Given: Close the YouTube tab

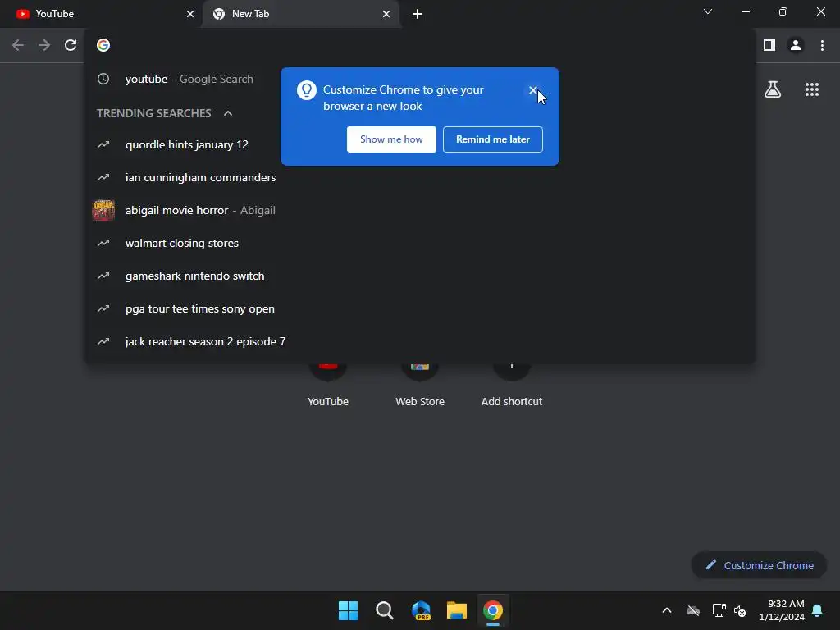Looking at the screenshot, I should (x=189, y=14).
